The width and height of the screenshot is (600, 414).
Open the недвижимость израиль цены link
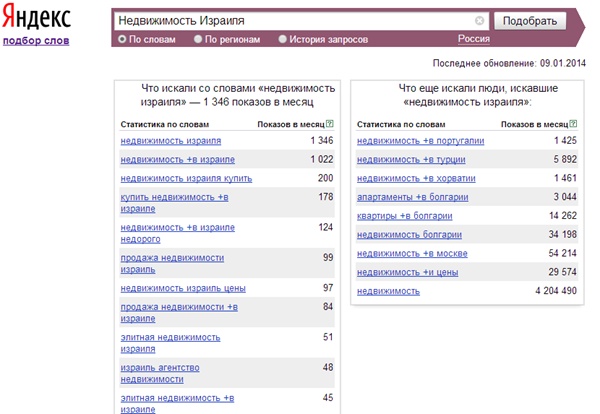pyautogui.click(x=183, y=288)
